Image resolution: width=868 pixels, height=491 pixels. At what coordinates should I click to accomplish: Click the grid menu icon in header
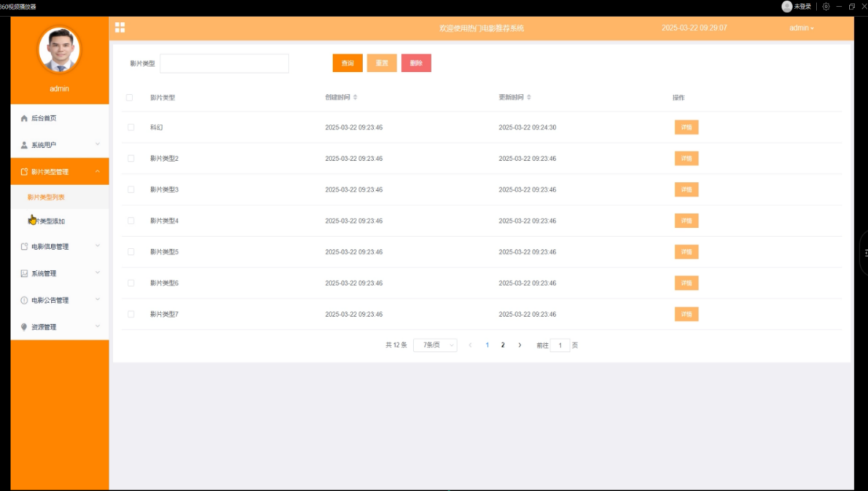coord(120,27)
